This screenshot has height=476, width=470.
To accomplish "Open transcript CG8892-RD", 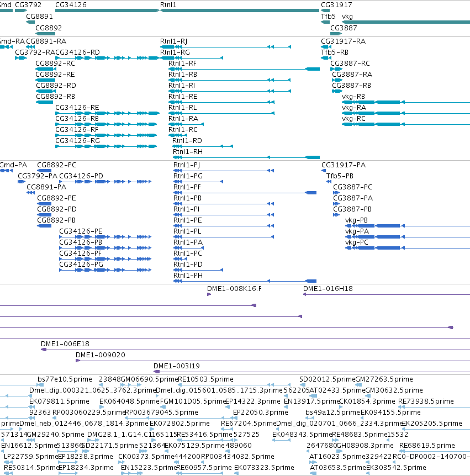I will [x=56, y=85].
